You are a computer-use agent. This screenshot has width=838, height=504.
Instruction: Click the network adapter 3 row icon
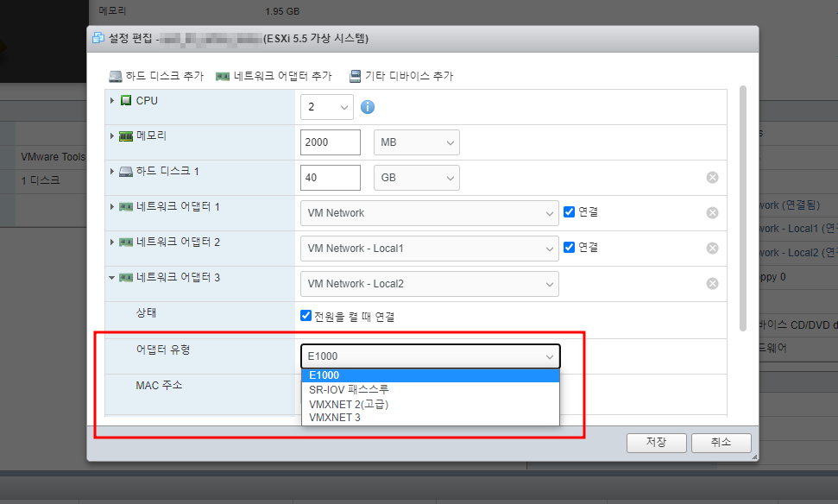pyautogui.click(x=126, y=277)
